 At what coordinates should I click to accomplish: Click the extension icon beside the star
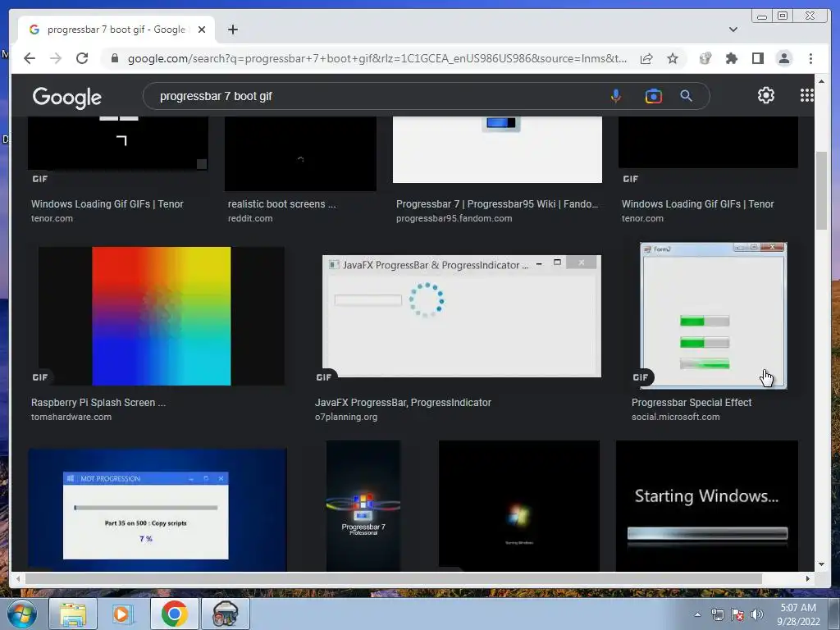coord(705,58)
